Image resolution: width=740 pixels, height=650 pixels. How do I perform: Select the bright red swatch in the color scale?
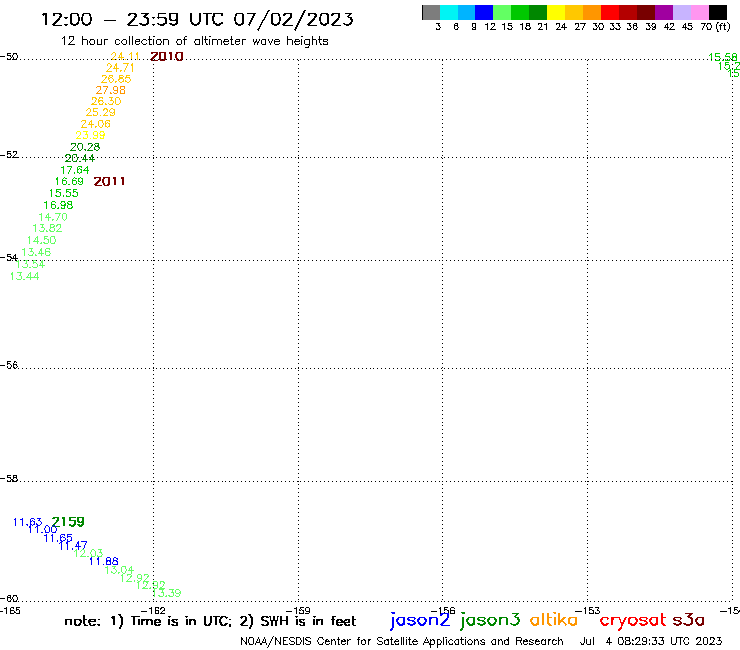tap(610, 12)
